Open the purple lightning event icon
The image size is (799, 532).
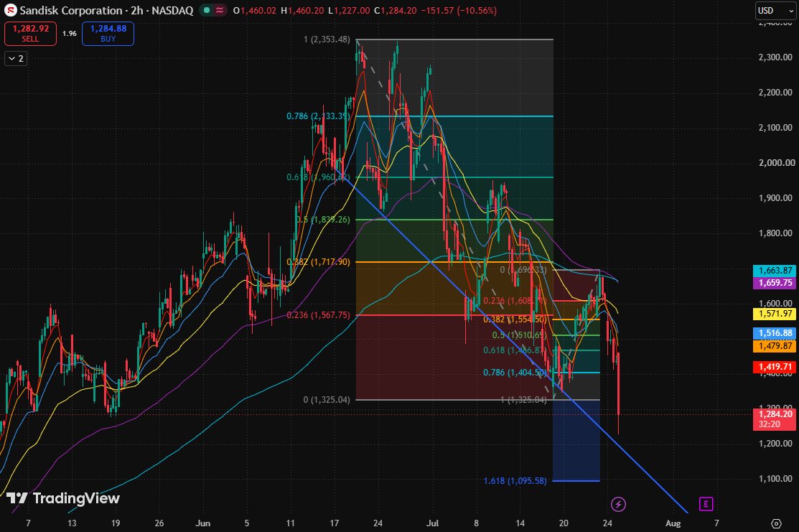(618, 505)
